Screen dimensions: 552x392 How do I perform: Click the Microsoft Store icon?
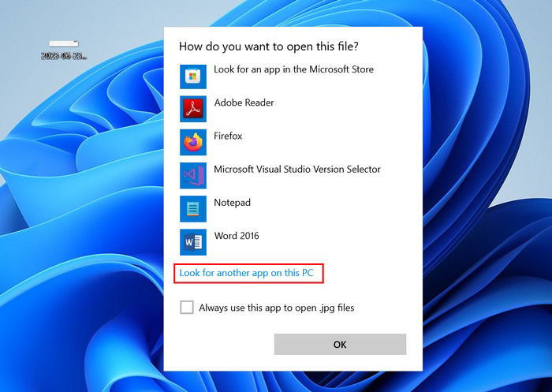(x=193, y=76)
